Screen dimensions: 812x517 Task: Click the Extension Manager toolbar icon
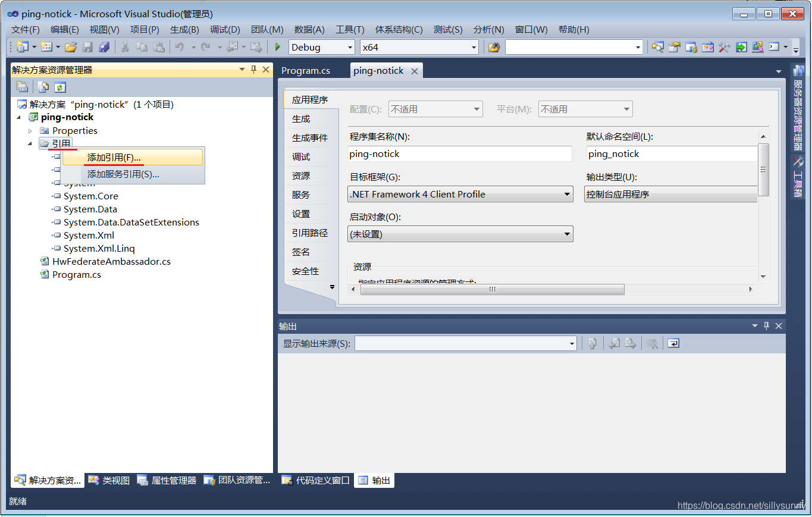coord(757,47)
